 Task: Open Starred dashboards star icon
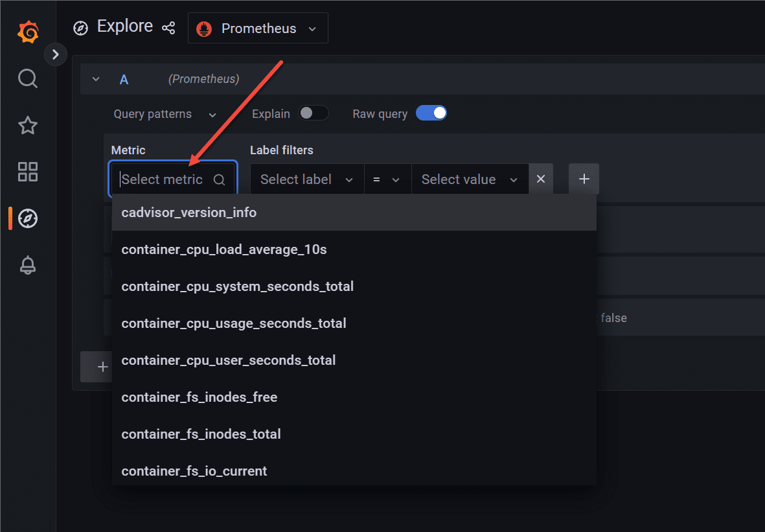coord(28,126)
